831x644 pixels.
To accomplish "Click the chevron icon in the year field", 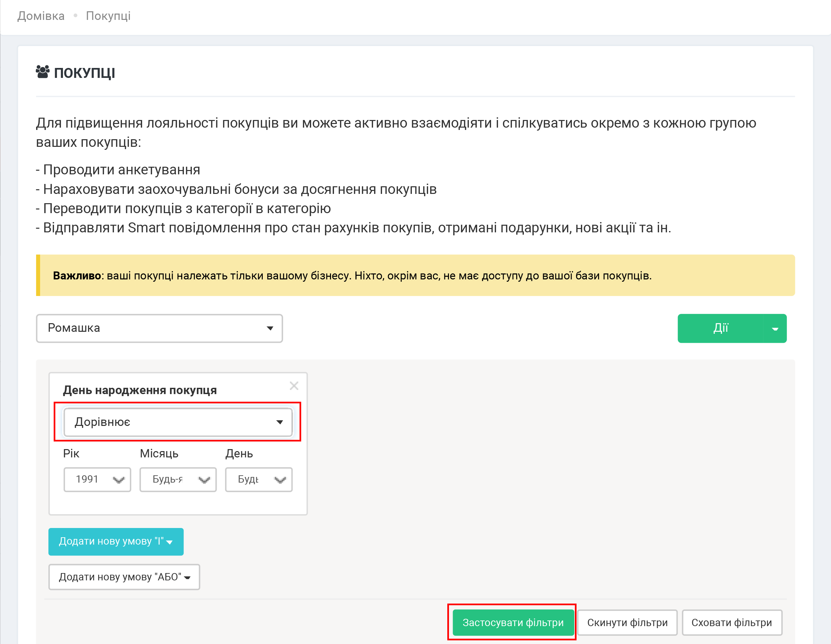I will [x=119, y=480].
